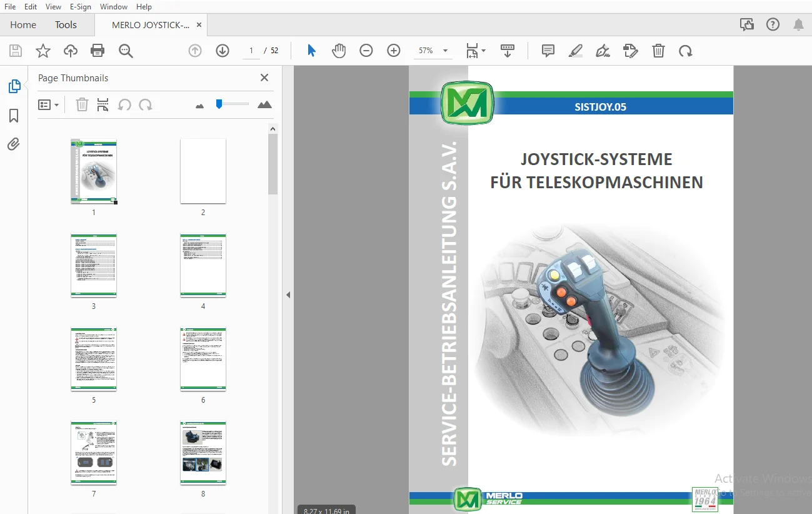Open thumbnails panel page layout icon
Screen dimensions: 812x514
[103, 104]
